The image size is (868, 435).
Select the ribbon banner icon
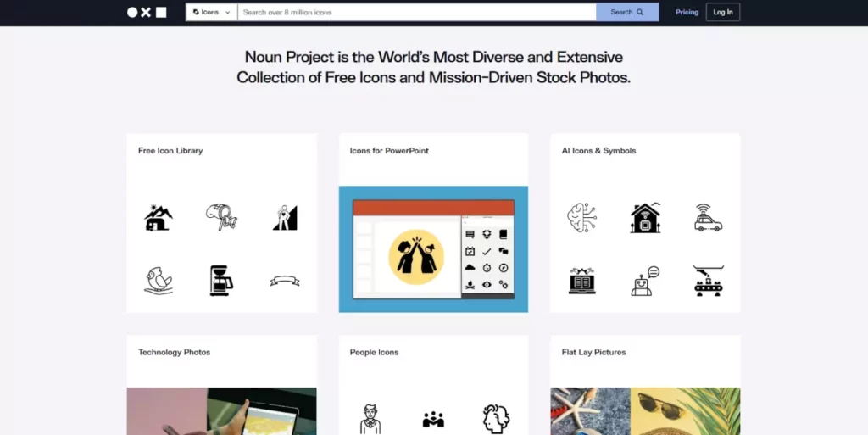tap(285, 282)
